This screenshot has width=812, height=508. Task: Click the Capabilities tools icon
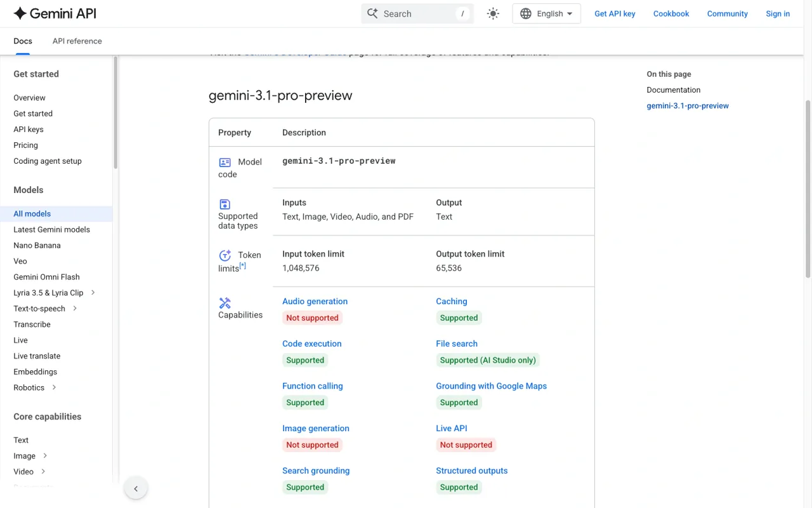(225, 303)
